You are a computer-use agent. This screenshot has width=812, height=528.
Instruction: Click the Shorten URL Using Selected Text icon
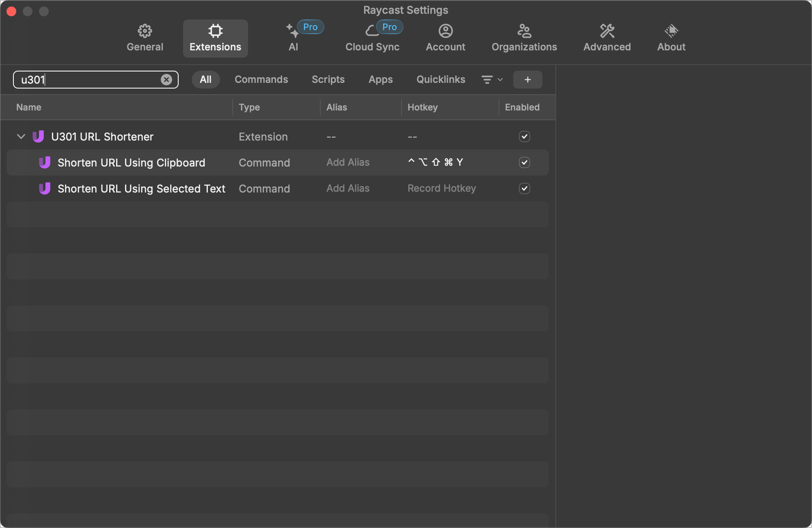pyautogui.click(x=45, y=188)
